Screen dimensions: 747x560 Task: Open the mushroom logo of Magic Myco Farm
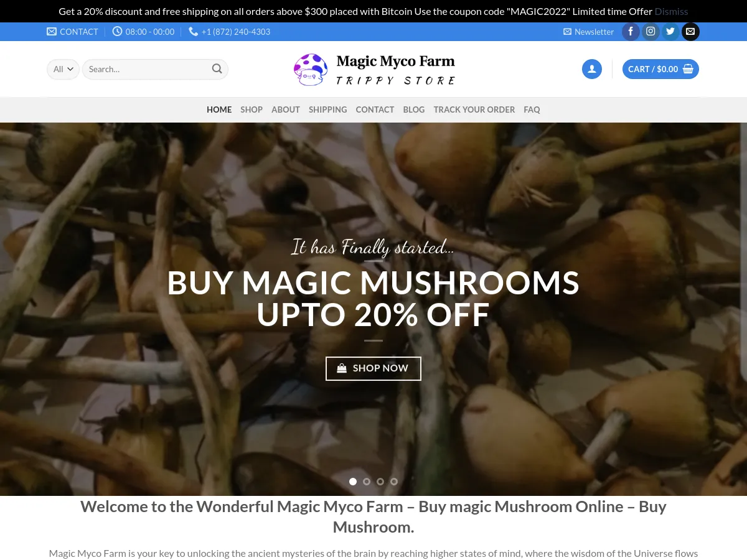[310, 69]
